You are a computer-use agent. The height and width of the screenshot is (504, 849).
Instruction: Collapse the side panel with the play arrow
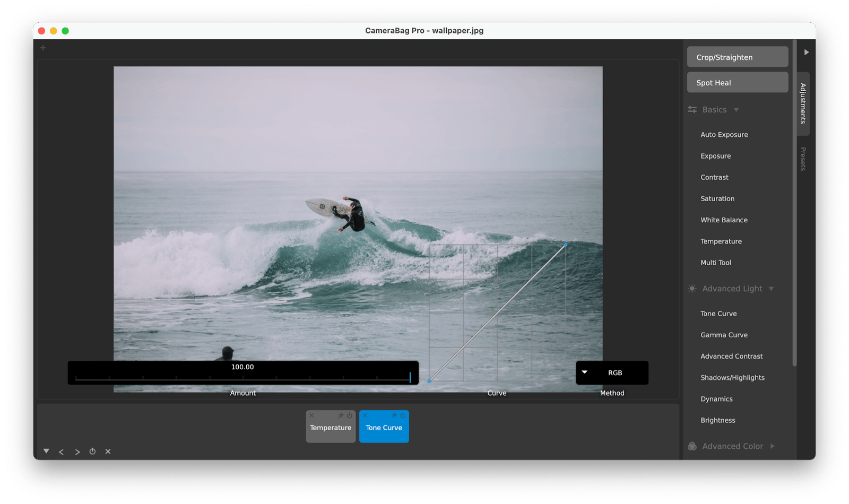pos(806,52)
